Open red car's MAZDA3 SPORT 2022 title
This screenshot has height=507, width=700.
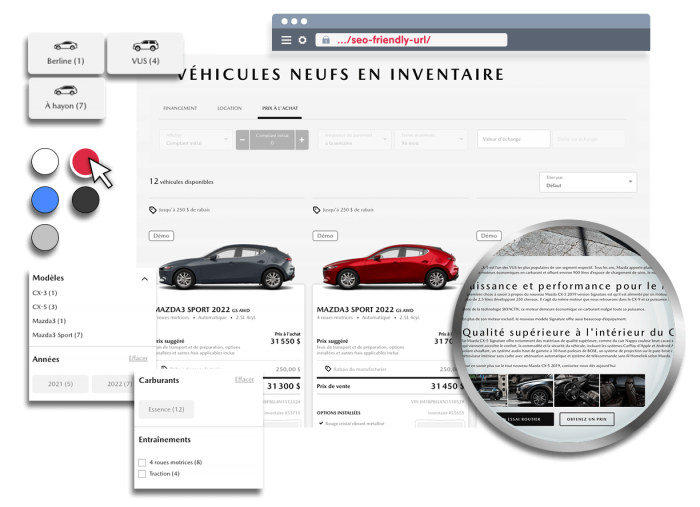(x=355, y=309)
